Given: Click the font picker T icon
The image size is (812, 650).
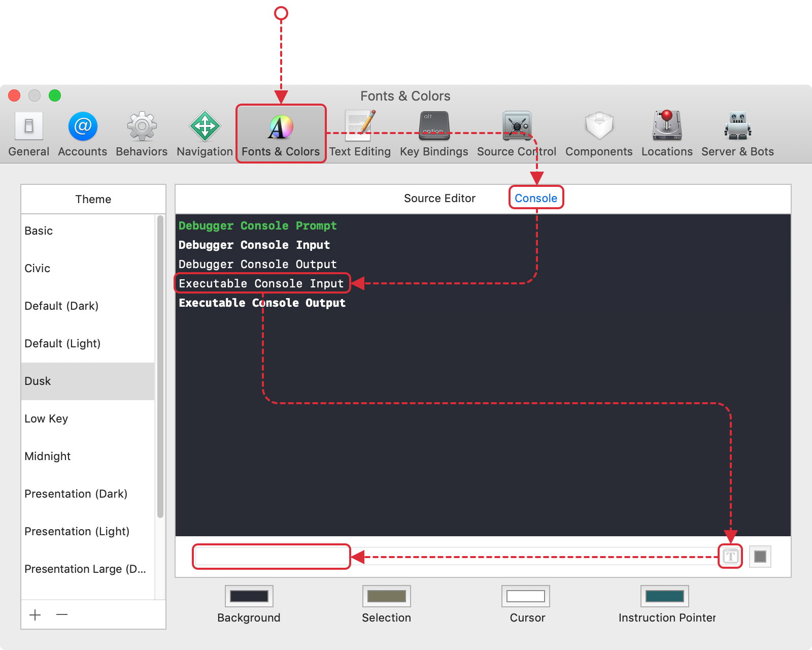Looking at the screenshot, I should click(x=730, y=557).
